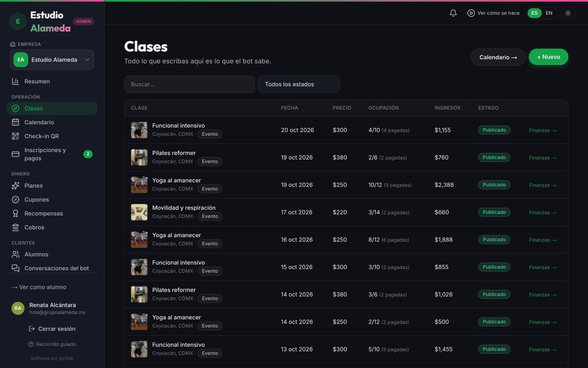Image resolution: width=588 pixels, height=368 pixels.
Task: Click the Alumnos people icon
Action: click(x=15, y=254)
